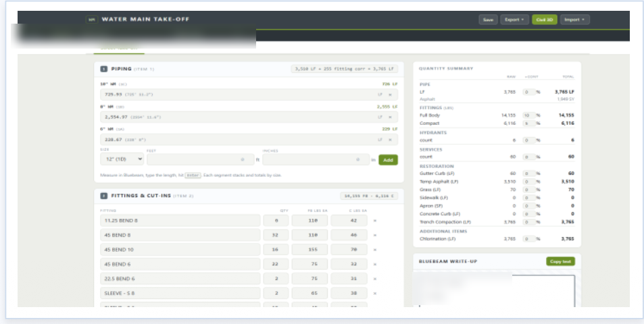
Task: Edit the 11.25 BEND 8 fitting name
Action: point(180,221)
